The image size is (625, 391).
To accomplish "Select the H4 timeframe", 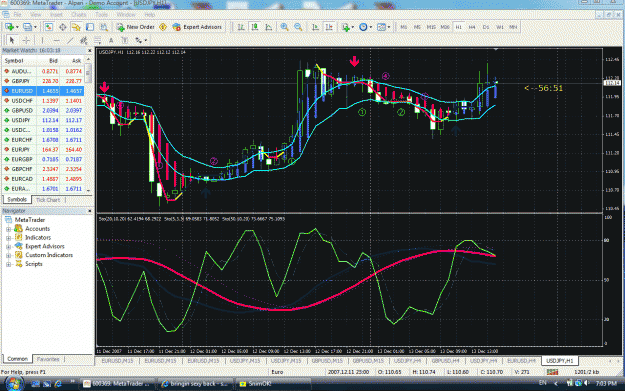I will coord(472,27).
